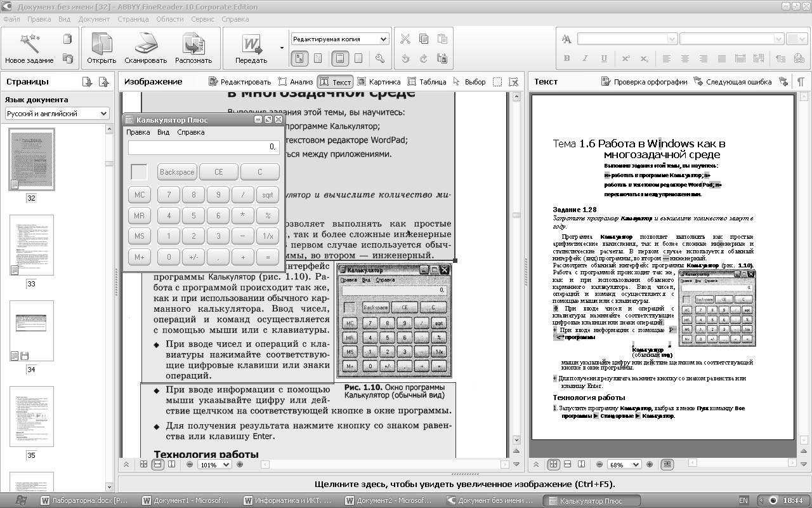Click the redo arrow icon
Image resolution: width=812 pixels, height=508 pixels.
pos(423,58)
